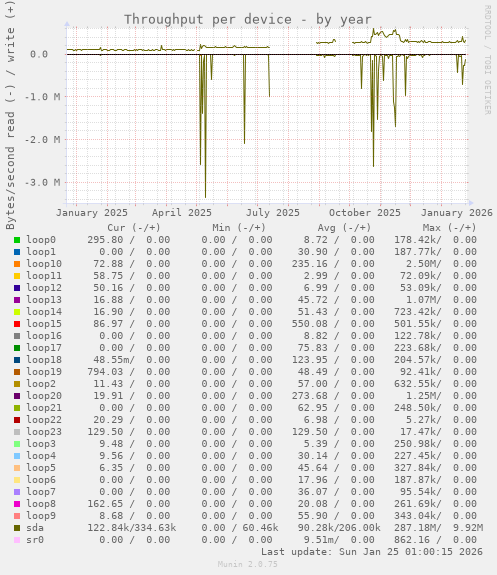
Task: Click the 'loop4' device label
Action: click(41, 456)
